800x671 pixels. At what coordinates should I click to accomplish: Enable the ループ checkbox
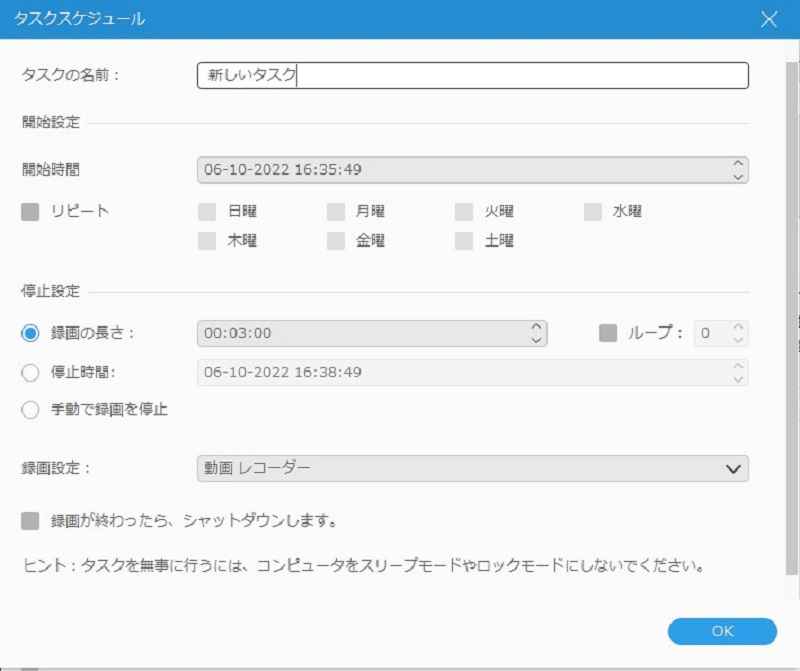point(607,333)
